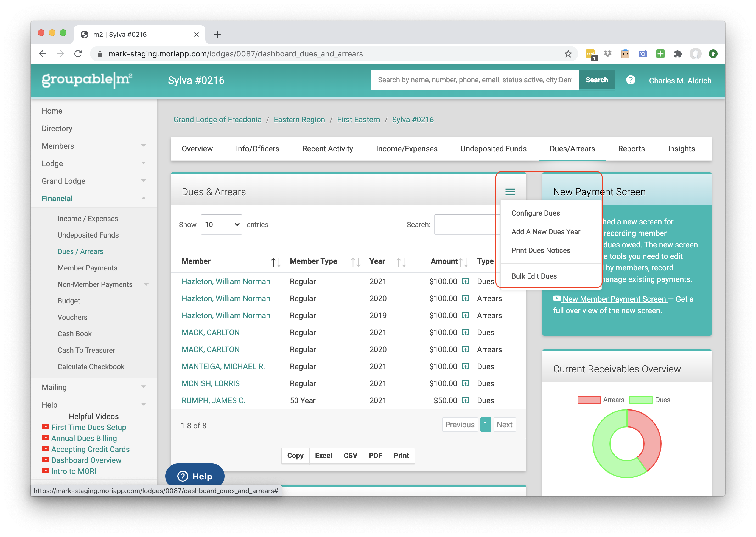Viewport: 756px width, 537px height.
Task: Go forward using browser forward arrow
Action: pyautogui.click(x=60, y=54)
